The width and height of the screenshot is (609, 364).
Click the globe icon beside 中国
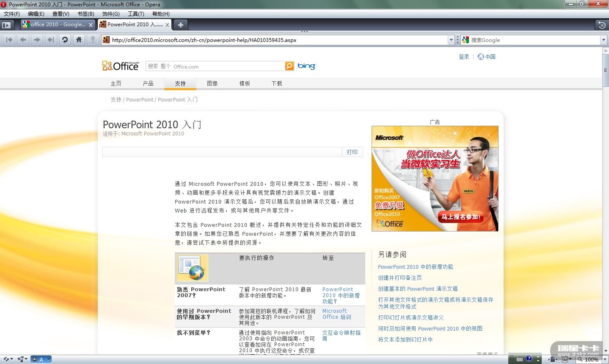481,57
